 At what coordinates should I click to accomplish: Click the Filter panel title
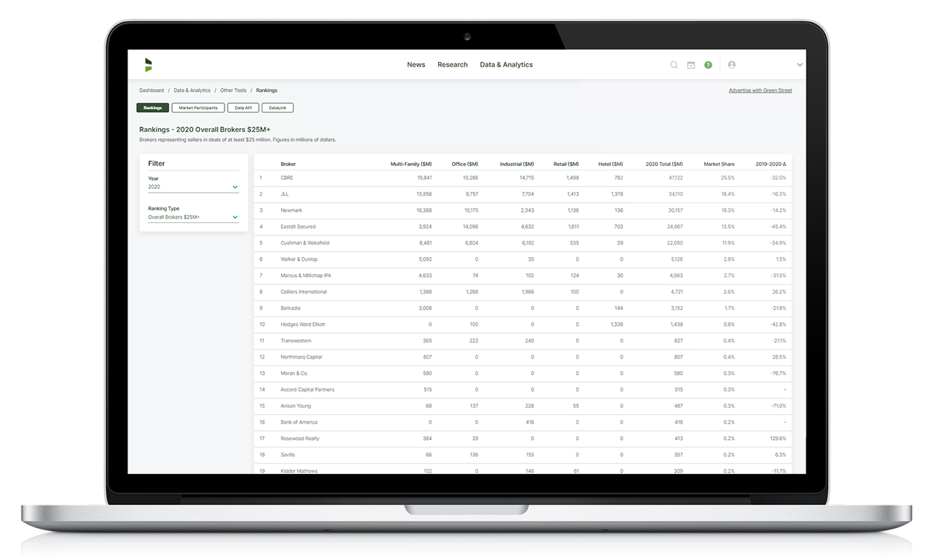(156, 164)
